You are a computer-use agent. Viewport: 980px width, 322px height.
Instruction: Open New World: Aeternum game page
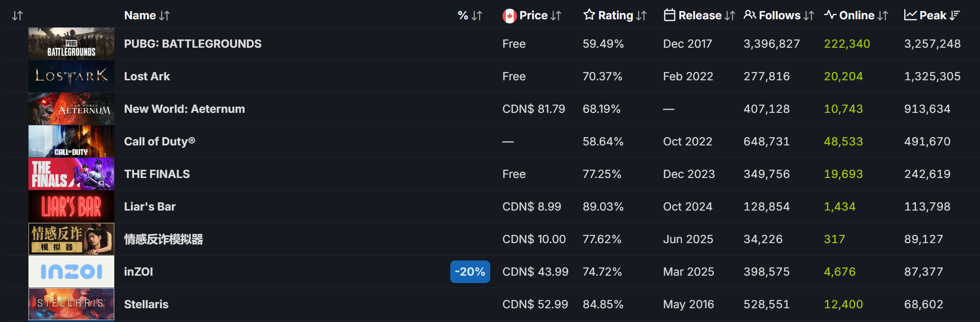tap(184, 109)
